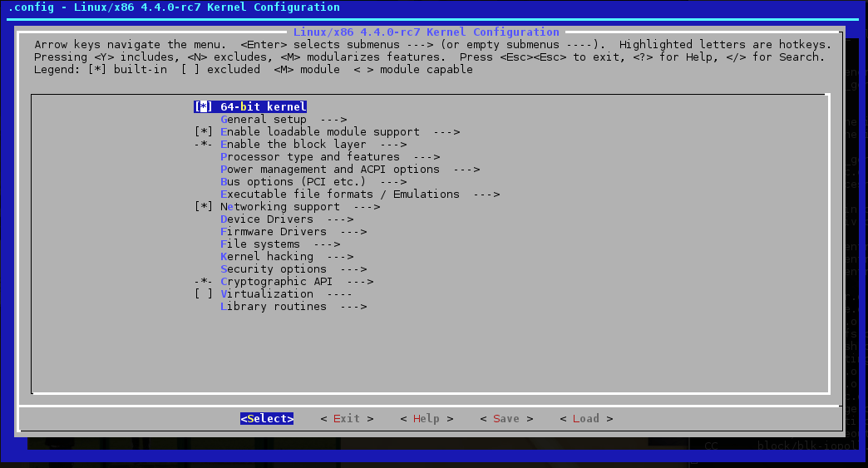Expand arrow next to Device Drivers

pos(340,219)
